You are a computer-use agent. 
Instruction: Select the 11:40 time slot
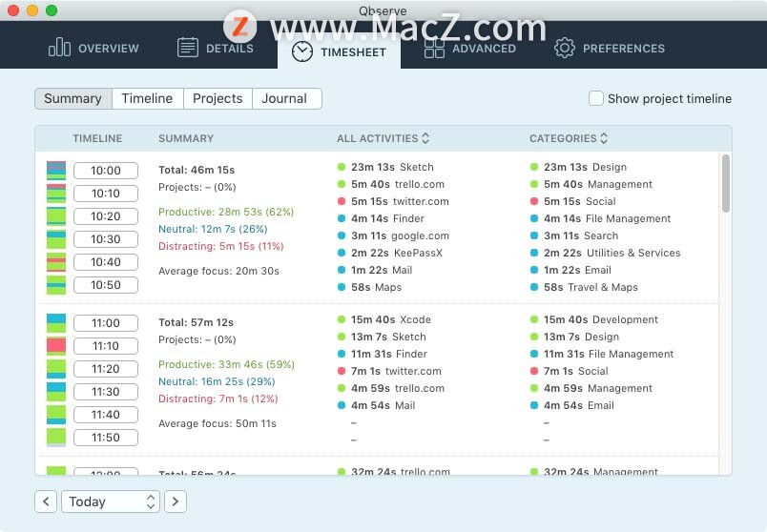pyautogui.click(x=106, y=415)
